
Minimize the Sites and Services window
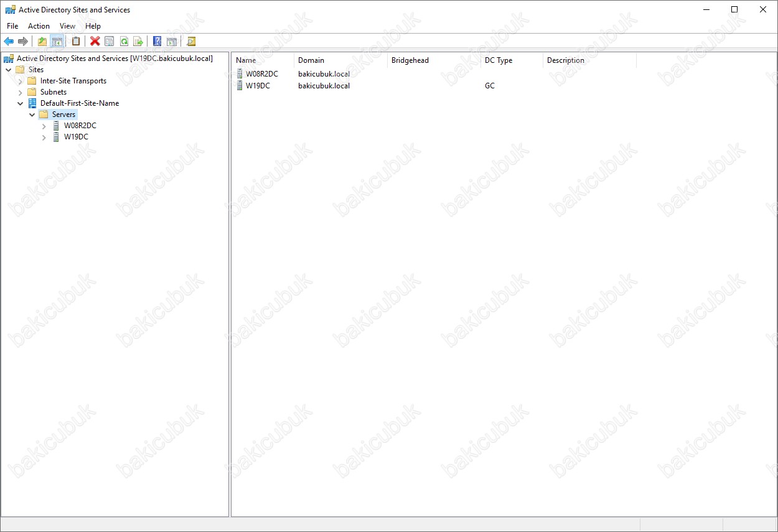706,9
